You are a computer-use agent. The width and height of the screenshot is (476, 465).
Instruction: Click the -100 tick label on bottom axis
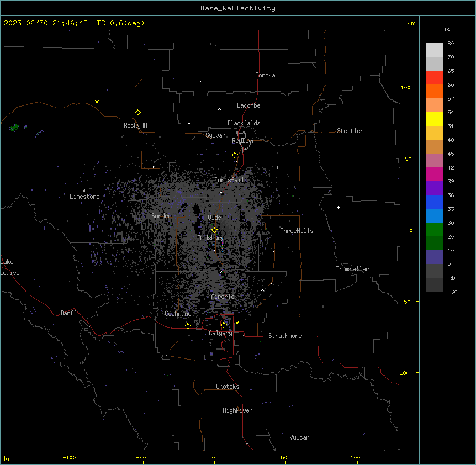69,457
